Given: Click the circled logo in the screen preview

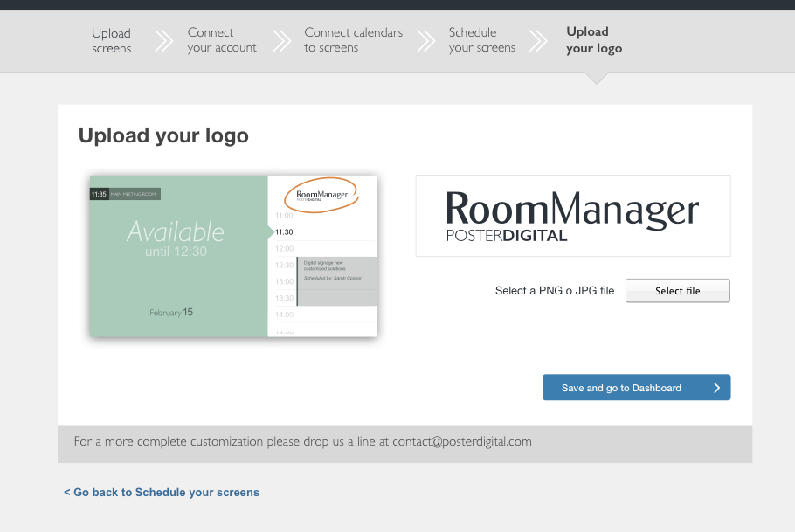Looking at the screenshot, I should 321,196.
